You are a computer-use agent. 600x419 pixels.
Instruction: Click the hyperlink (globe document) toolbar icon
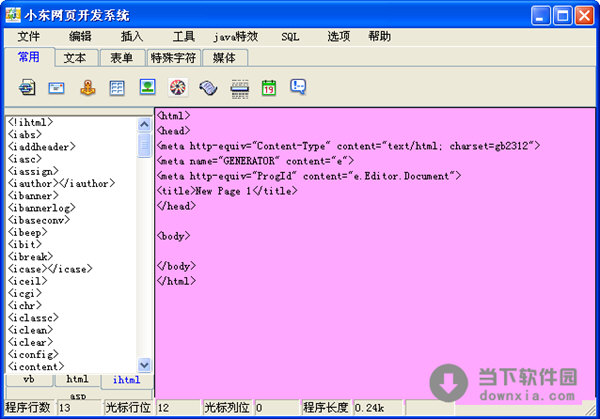[x=27, y=88]
